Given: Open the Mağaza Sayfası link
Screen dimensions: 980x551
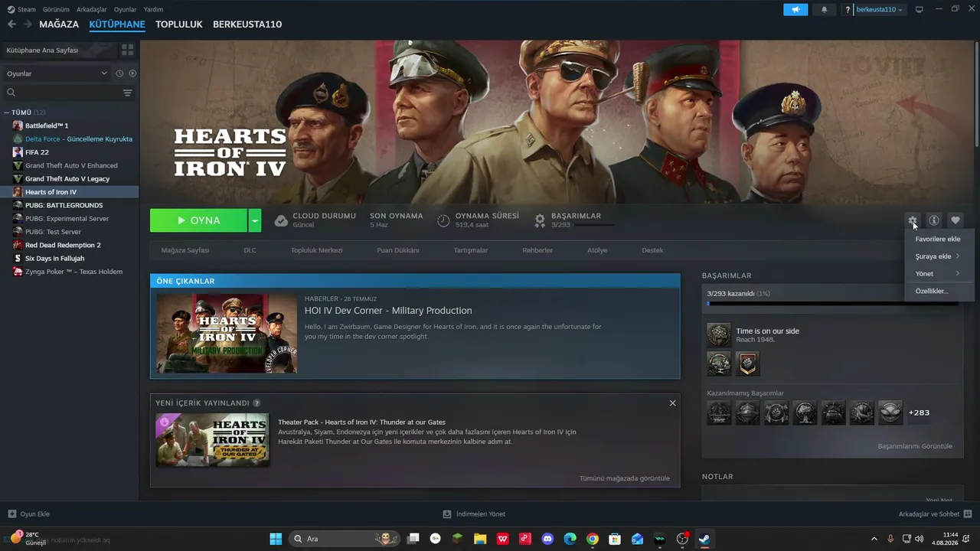Looking at the screenshot, I should click(x=185, y=250).
